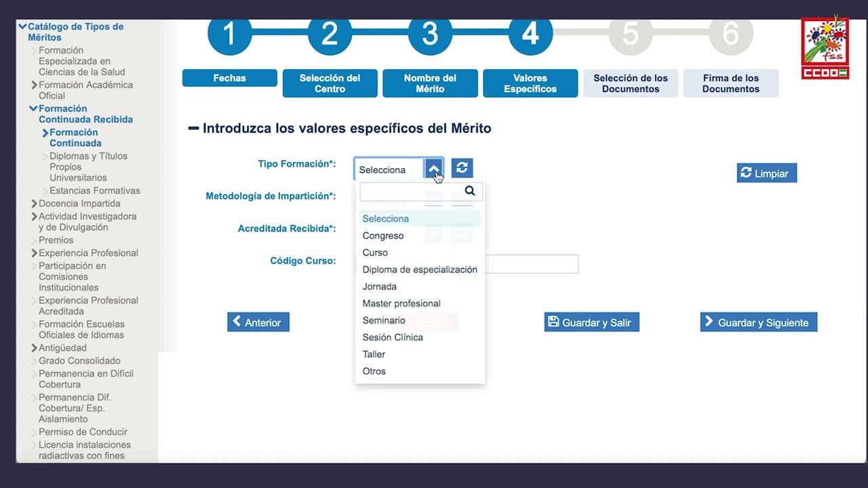Open Firma de los Documentos tab
The height and width of the screenshot is (488, 868).
(x=731, y=83)
